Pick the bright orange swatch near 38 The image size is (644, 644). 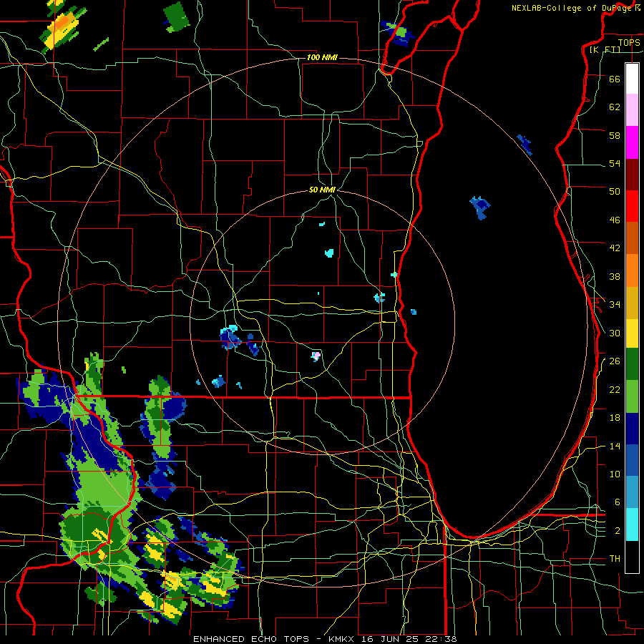click(632, 270)
